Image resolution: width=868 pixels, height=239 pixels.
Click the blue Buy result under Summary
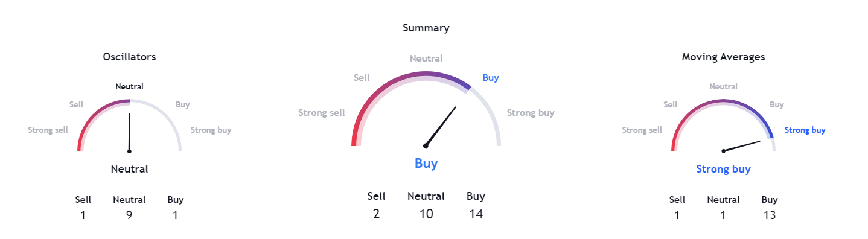[426, 164]
